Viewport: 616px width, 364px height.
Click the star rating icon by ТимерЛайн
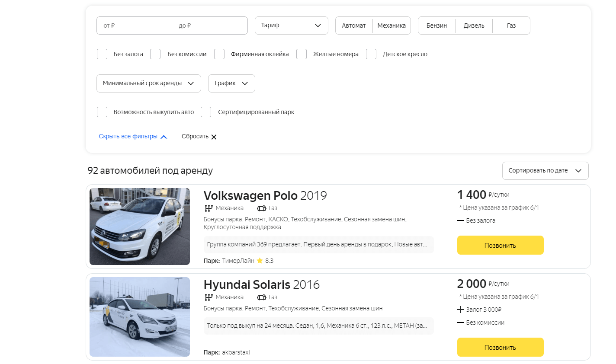260,261
